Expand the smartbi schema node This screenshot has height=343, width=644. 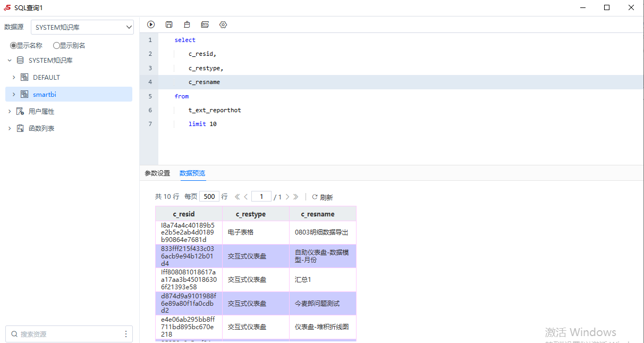[x=14, y=94]
